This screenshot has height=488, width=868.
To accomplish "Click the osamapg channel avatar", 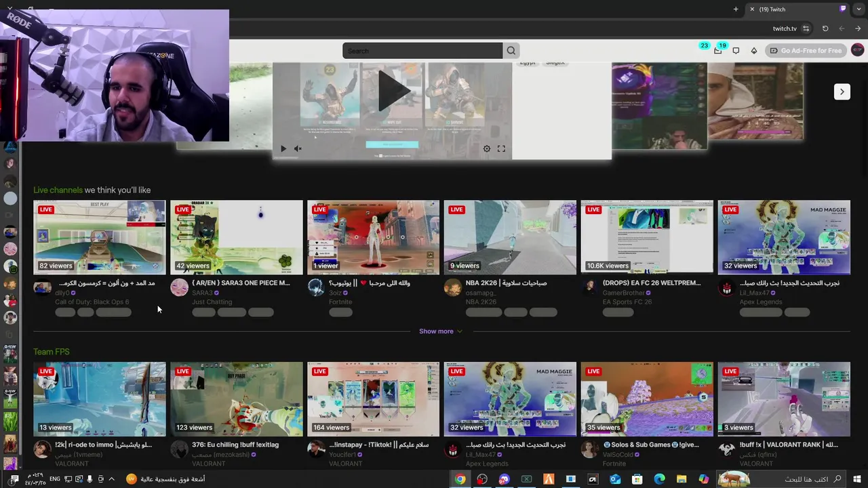I will click(452, 287).
